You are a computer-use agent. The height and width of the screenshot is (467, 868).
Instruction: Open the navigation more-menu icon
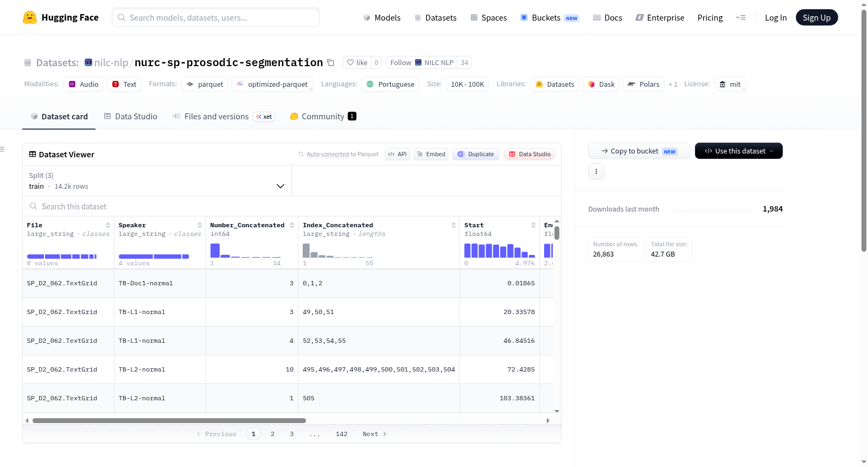(x=741, y=17)
